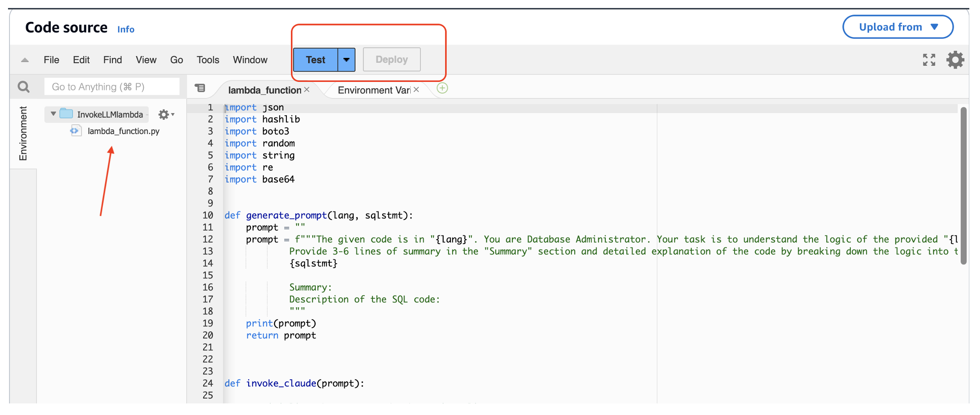Toggle fullscreen editor mode

coord(929,60)
